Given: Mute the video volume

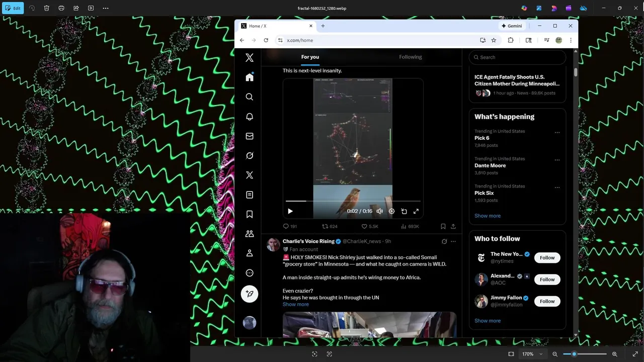Looking at the screenshot, I should click(380, 212).
